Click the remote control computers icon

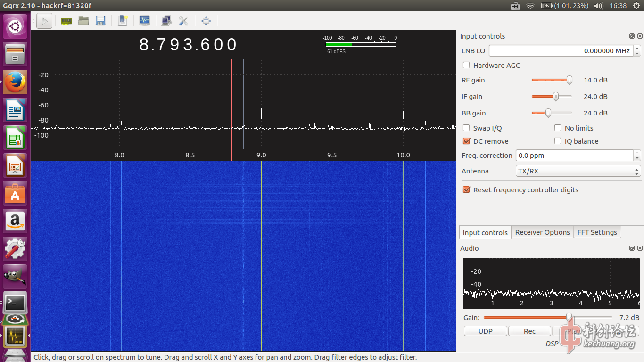(166, 21)
